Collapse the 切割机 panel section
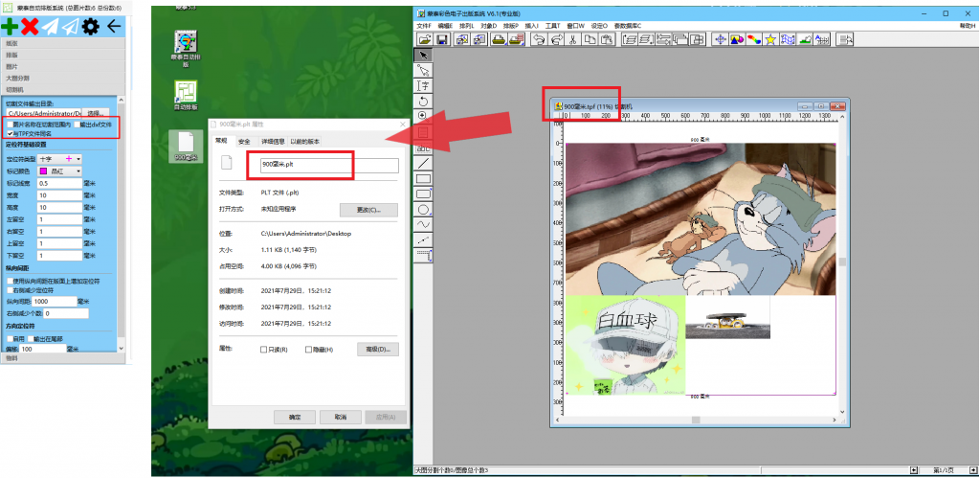The height and width of the screenshot is (478, 980). tap(62, 89)
